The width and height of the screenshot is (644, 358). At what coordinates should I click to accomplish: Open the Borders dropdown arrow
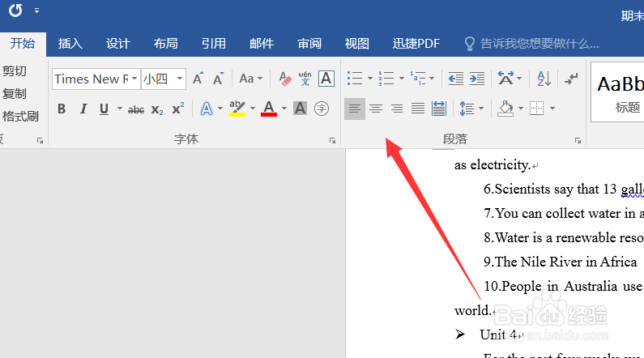click(x=552, y=109)
